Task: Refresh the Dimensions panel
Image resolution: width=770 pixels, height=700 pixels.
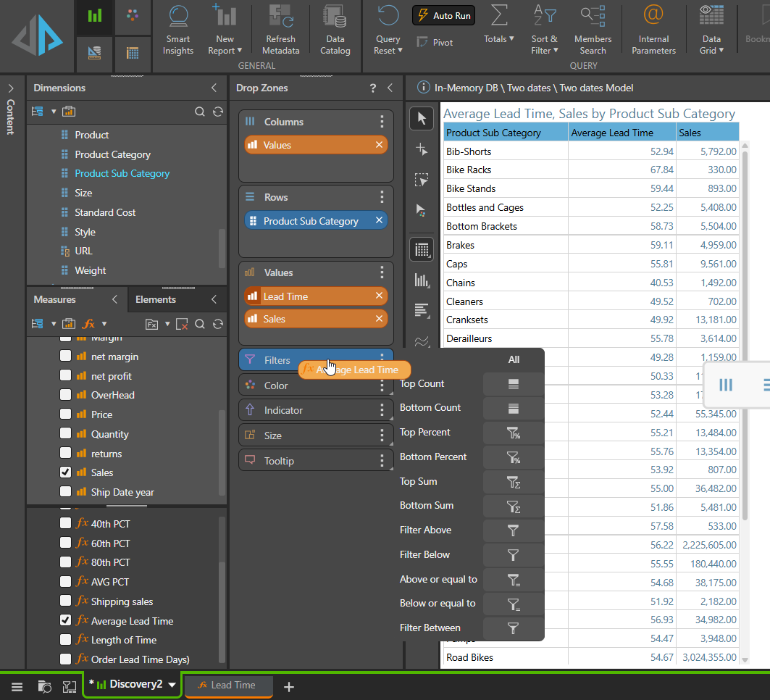Action: click(218, 112)
